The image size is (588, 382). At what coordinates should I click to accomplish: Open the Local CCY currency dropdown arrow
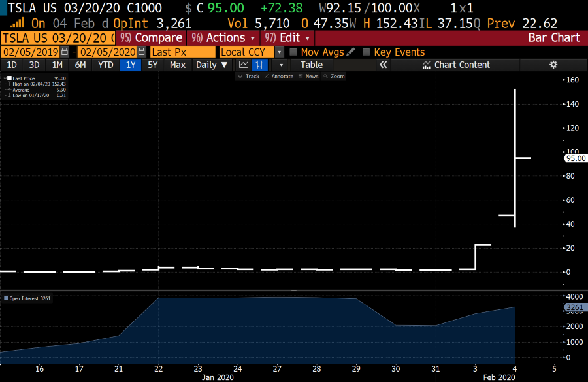(x=279, y=52)
